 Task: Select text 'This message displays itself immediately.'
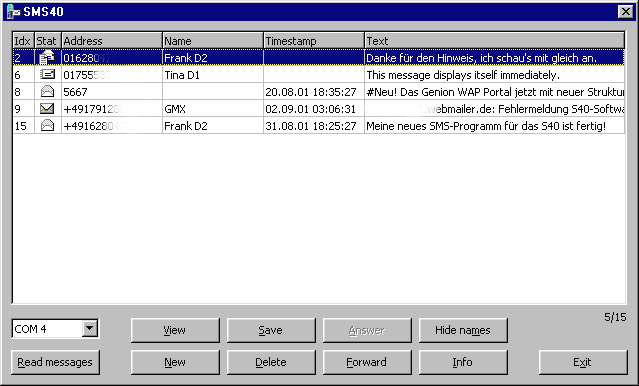[x=463, y=75]
